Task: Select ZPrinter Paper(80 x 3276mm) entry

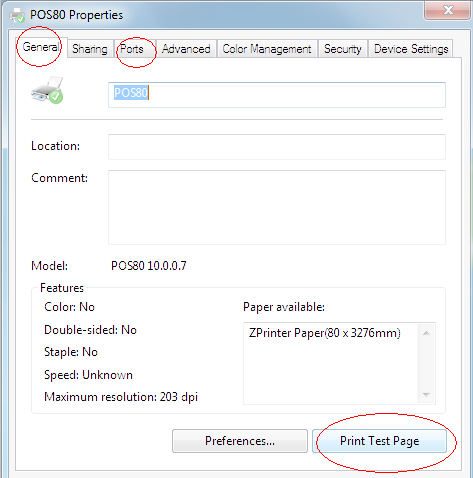Action: 324,333
